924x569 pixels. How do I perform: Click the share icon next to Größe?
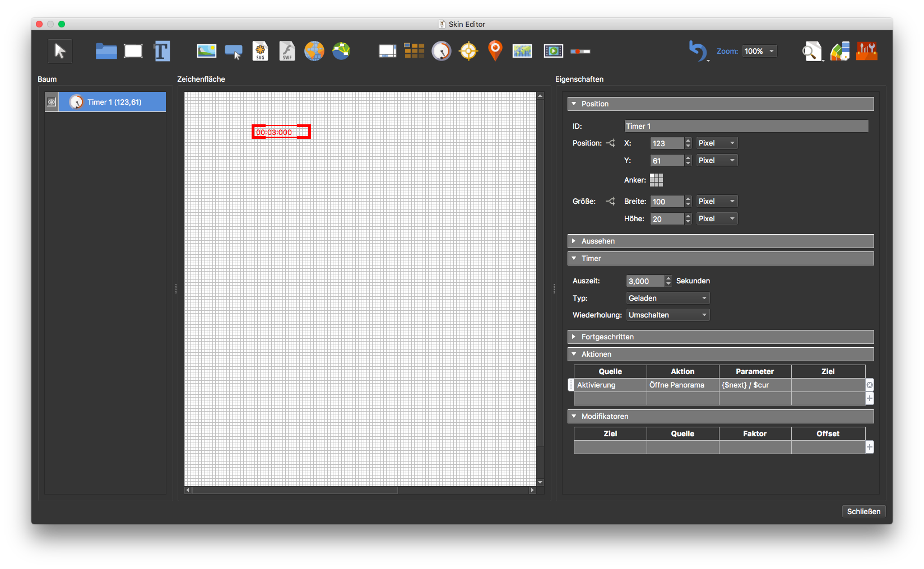tap(610, 202)
